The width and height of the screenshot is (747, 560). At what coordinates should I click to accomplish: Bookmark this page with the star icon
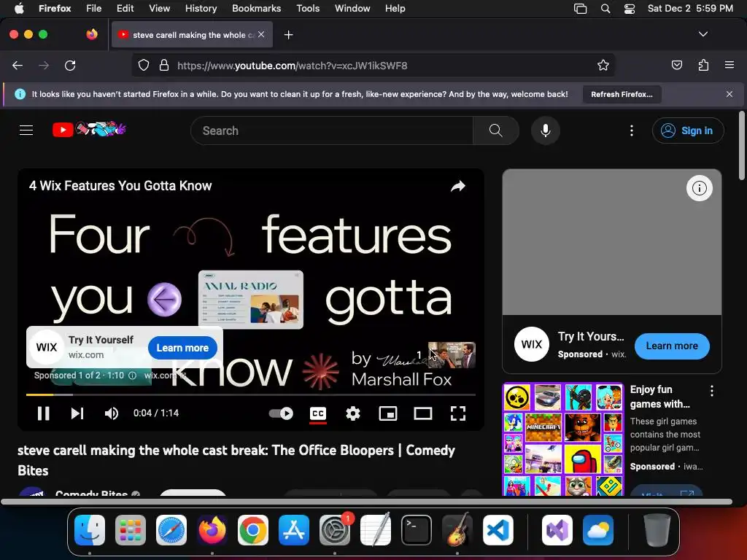pos(603,65)
